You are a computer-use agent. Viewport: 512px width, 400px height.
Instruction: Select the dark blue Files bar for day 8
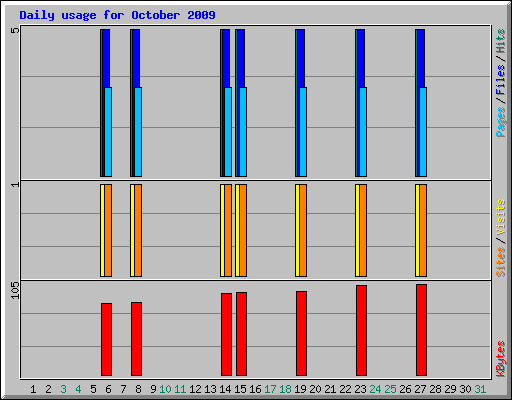136,58
